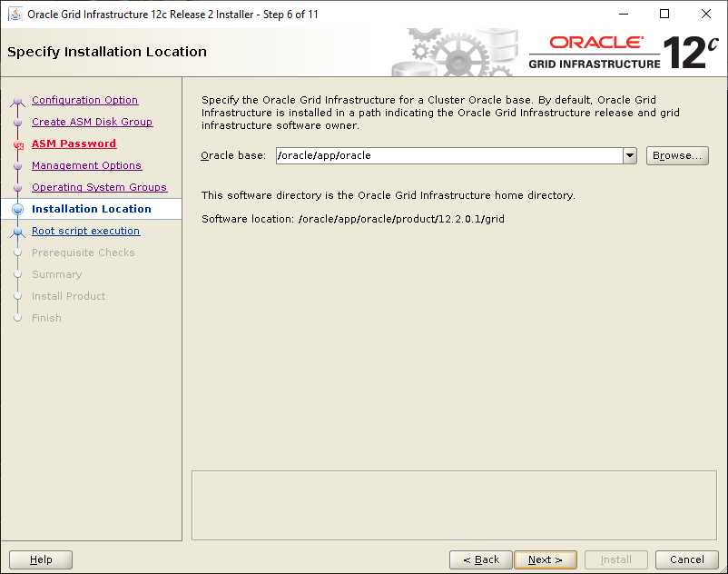Cancel the installer with Cancel button

click(x=686, y=559)
